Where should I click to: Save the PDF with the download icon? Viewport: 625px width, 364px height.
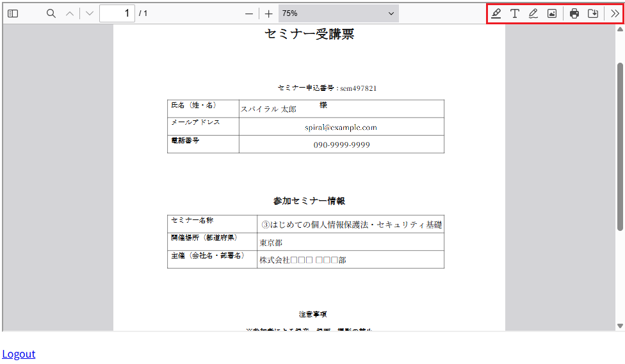(x=593, y=13)
